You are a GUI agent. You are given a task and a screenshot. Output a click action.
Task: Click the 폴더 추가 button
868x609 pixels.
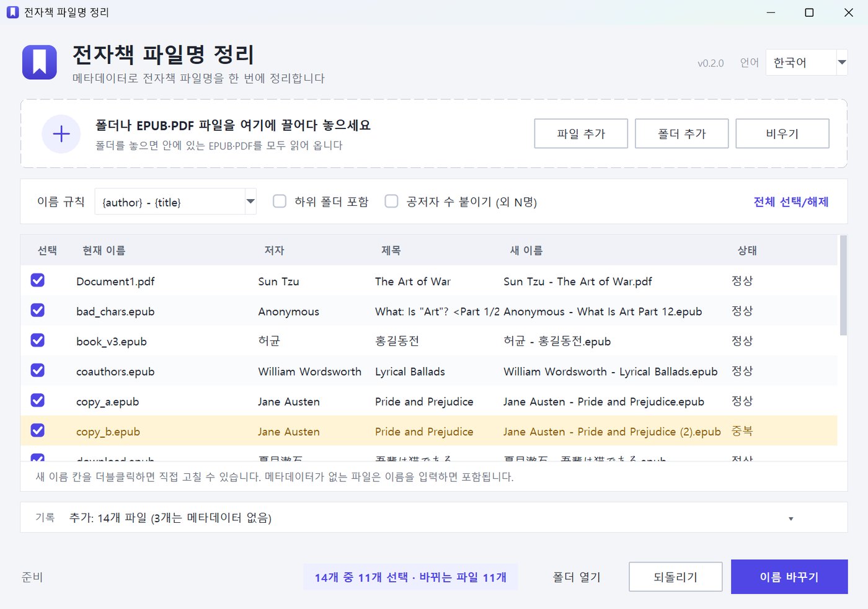[682, 133]
